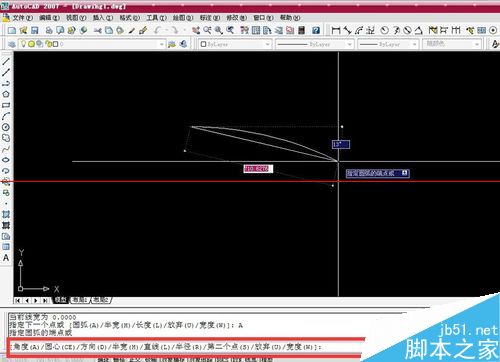
Task: Select the Spline draw tool
Action: (6, 149)
